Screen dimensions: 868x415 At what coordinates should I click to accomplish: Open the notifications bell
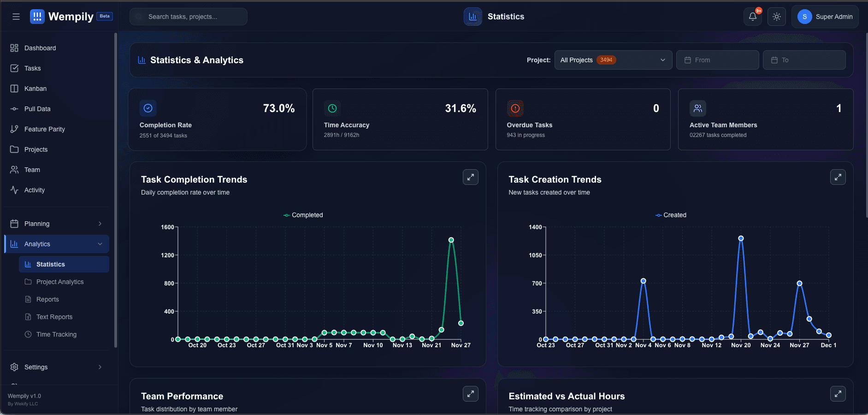752,17
